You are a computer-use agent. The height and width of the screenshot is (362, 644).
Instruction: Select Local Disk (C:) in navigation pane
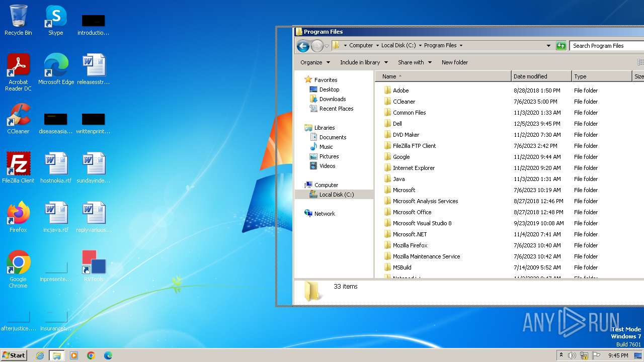[334, 195]
